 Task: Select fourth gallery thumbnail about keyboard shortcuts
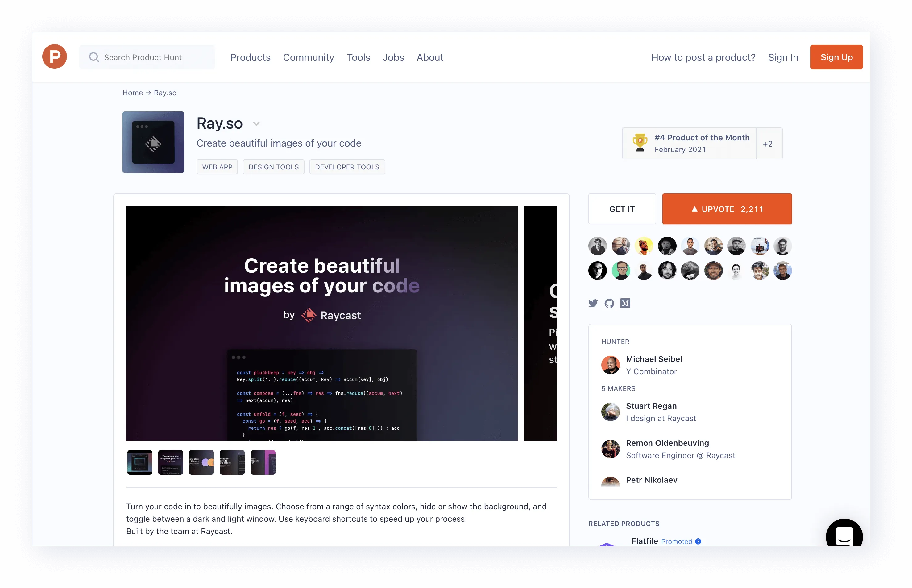pos(232,462)
